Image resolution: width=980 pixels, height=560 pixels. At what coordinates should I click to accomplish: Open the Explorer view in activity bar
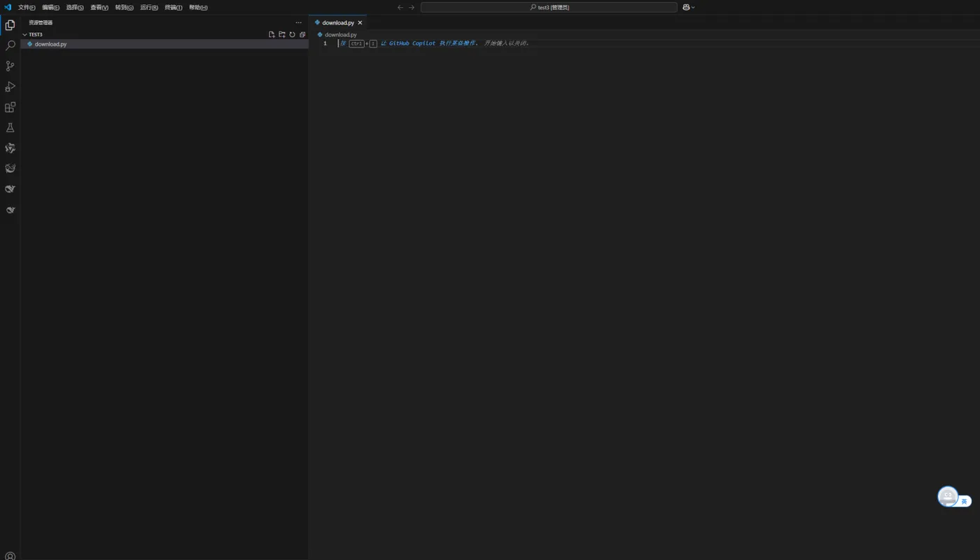click(x=10, y=25)
